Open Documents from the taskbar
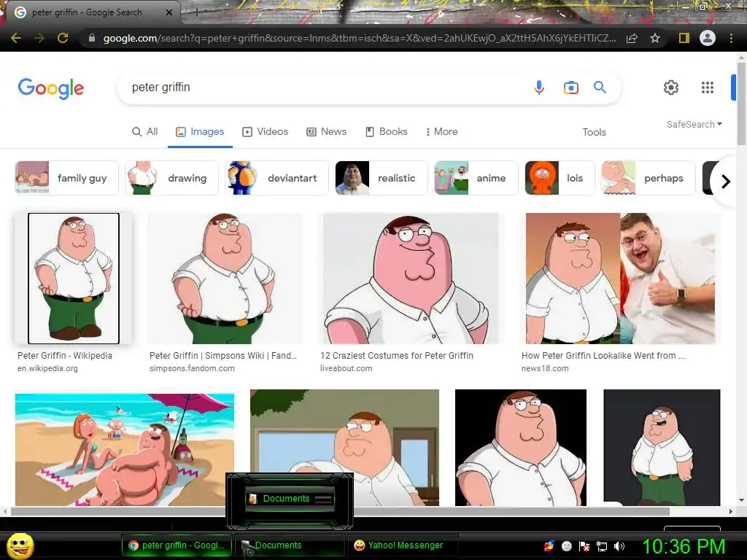747x560 pixels. click(290, 545)
